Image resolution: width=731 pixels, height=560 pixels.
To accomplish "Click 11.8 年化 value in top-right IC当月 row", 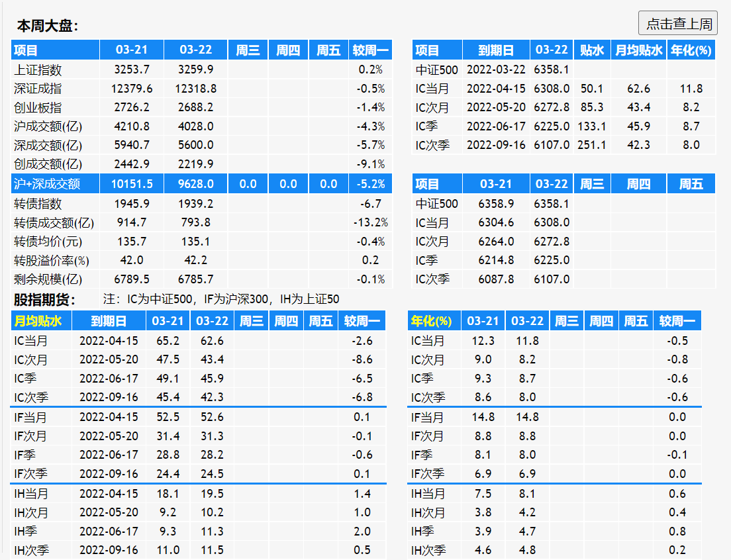I will pyautogui.click(x=691, y=89).
